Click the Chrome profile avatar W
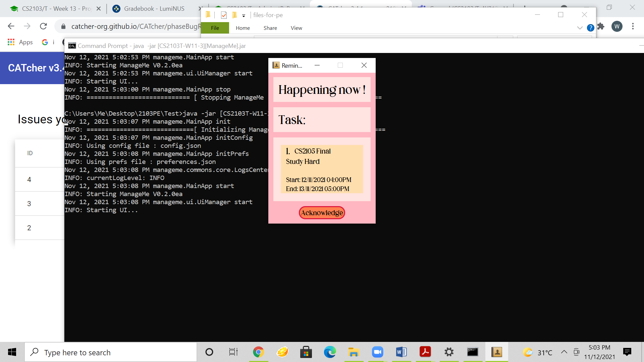This screenshot has height=362, width=644. point(617,26)
